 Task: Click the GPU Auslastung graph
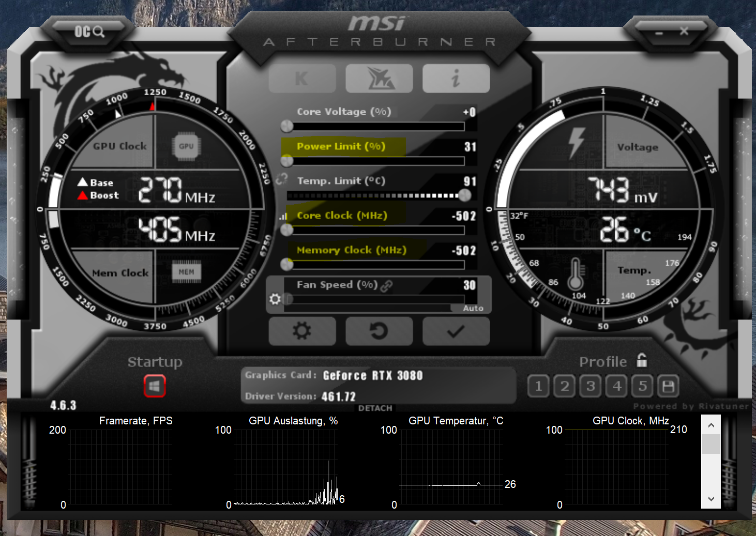(285, 467)
